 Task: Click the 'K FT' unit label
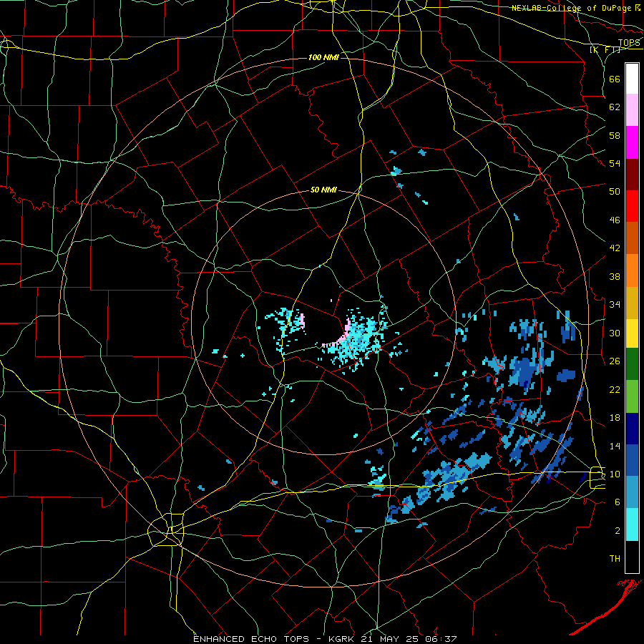605,50
